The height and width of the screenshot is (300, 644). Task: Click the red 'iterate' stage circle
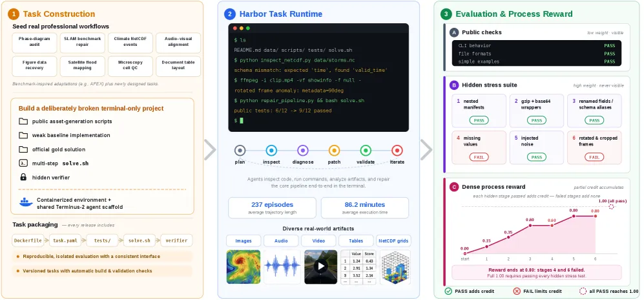point(397,151)
